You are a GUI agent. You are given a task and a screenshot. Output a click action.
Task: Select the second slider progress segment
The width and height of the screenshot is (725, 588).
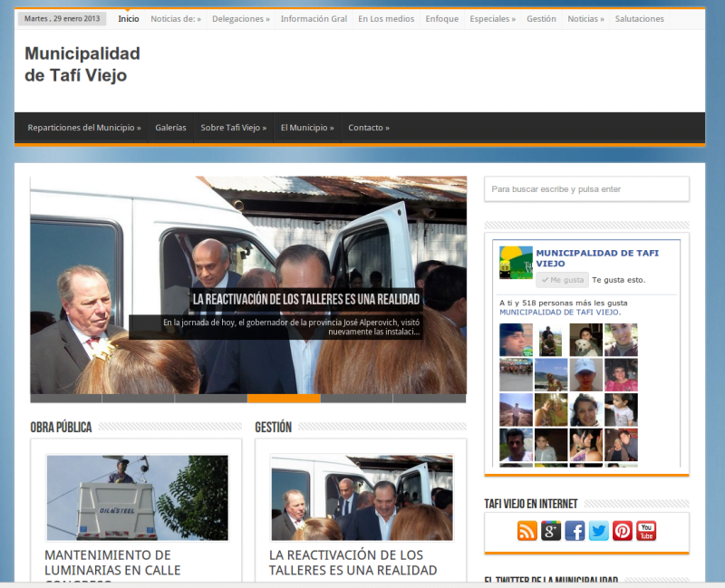coord(139,399)
